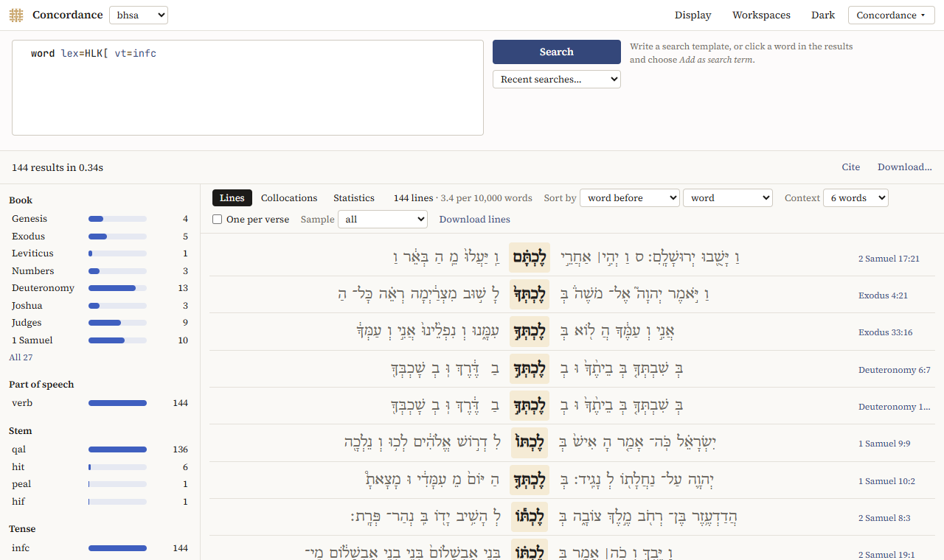Open the Exodus 4:21 reference
The height and width of the screenshot is (560, 944).
[883, 295]
